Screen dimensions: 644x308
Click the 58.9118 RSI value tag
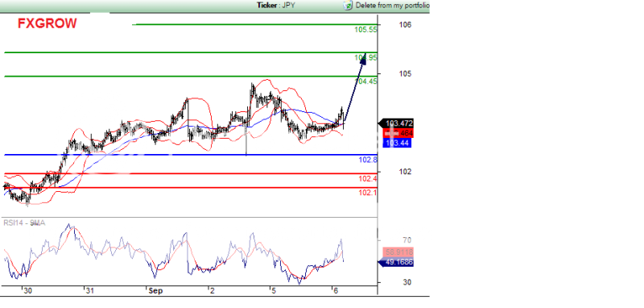click(398, 252)
